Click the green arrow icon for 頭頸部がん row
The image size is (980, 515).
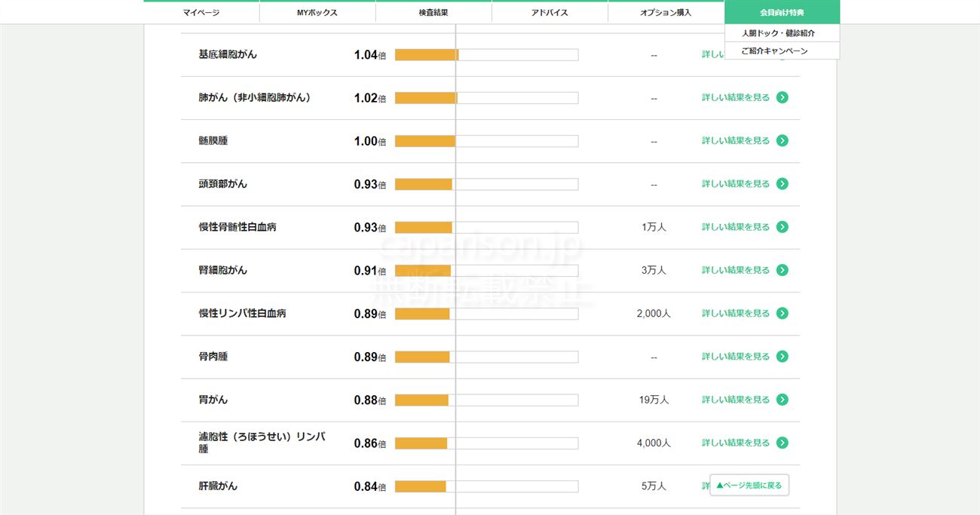click(x=782, y=183)
